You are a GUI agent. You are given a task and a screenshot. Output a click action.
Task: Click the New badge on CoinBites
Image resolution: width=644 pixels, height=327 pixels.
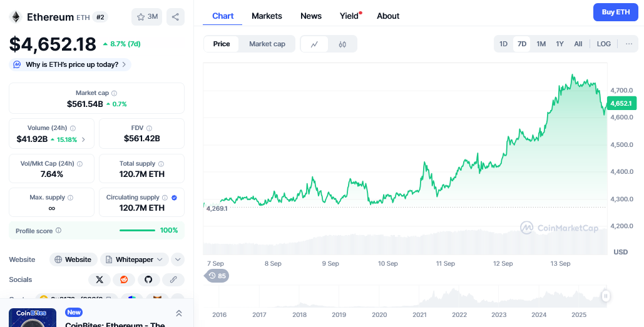click(x=74, y=312)
